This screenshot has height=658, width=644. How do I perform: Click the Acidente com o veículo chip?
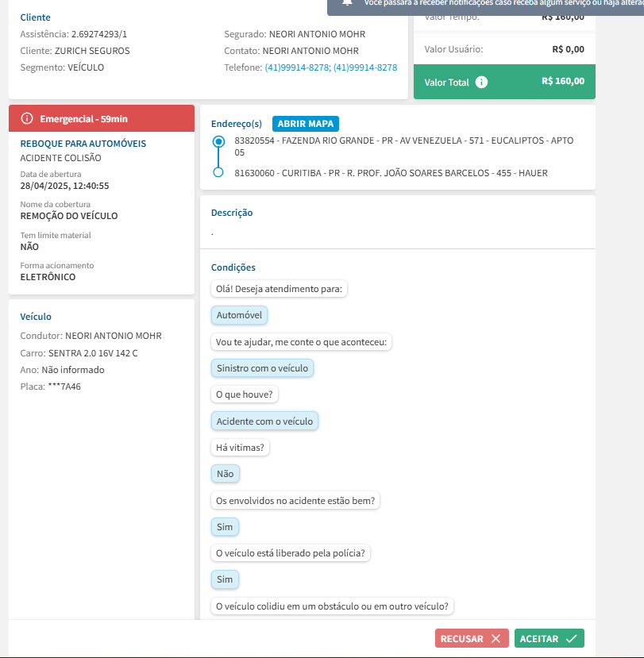point(264,421)
